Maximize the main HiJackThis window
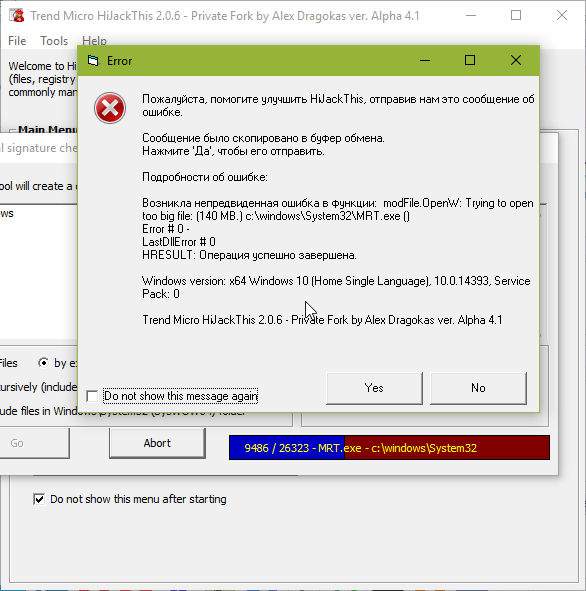Viewport: 586px width, 591px height. 516,15
